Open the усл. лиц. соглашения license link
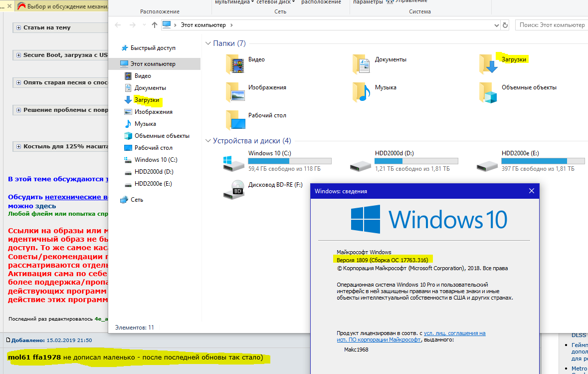 click(x=454, y=333)
